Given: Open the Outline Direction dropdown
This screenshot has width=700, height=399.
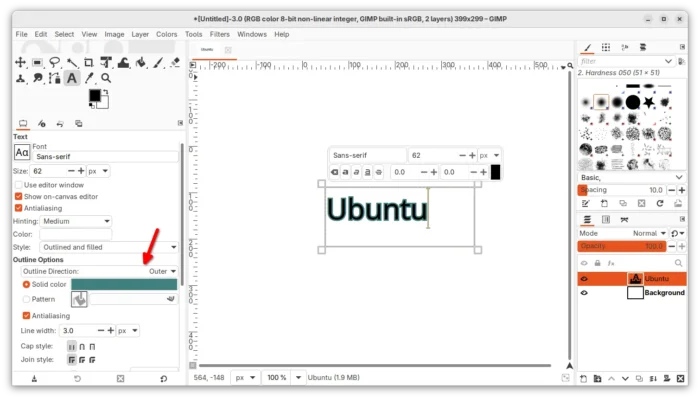Looking at the screenshot, I should [99, 271].
